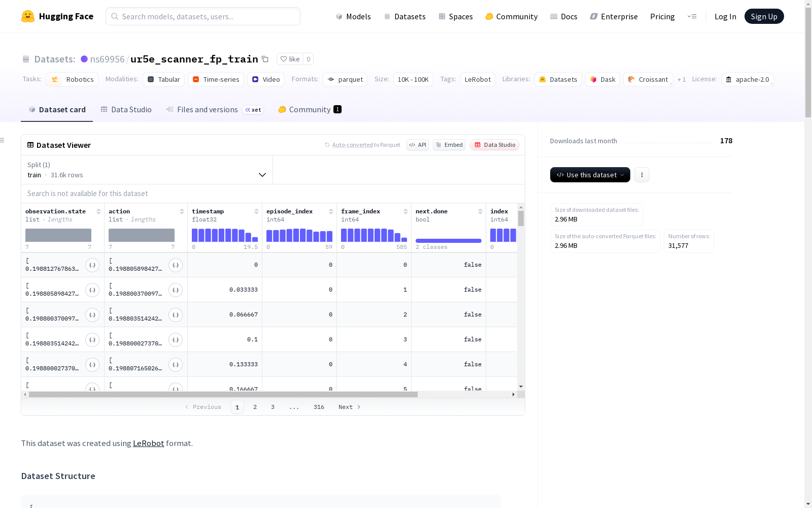
Task: Open Enterprise in top navigation
Action: 614,16
